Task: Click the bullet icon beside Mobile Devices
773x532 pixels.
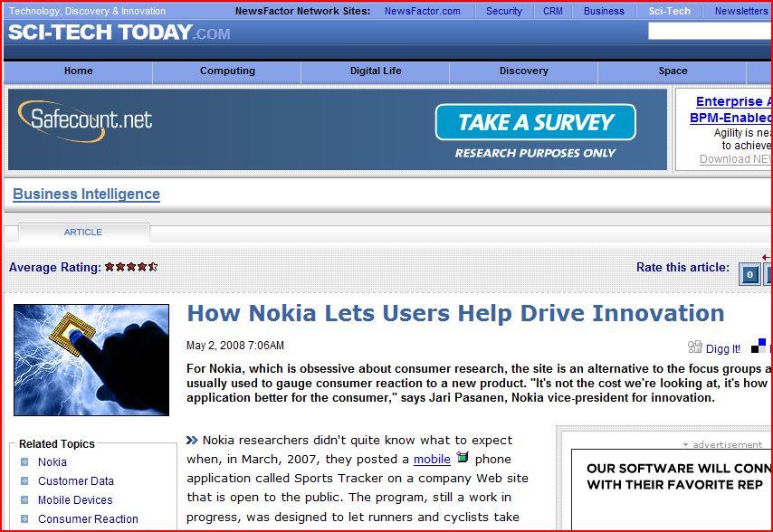Action: pyautogui.click(x=25, y=500)
